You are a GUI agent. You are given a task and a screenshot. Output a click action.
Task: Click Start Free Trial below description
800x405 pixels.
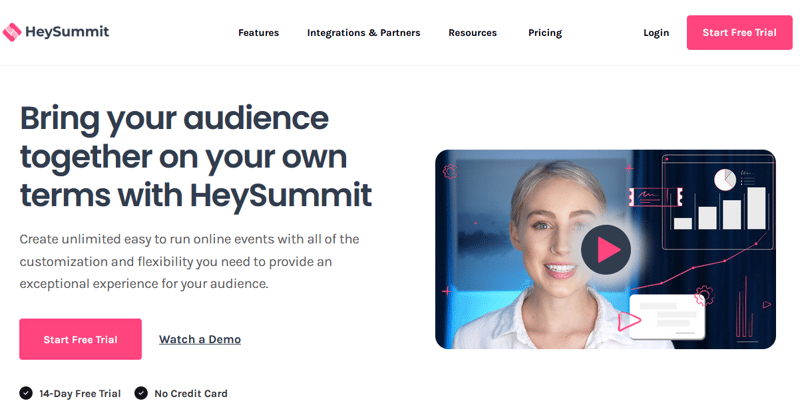click(x=81, y=339)
